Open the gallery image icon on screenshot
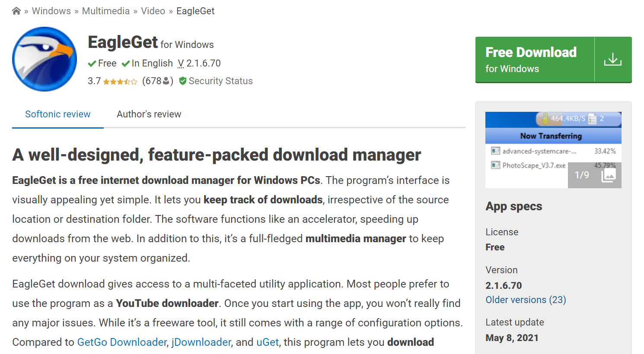Image resolution: width=644 pixels, height=354 pixels. pyautogui.click(x=609, y=175)
